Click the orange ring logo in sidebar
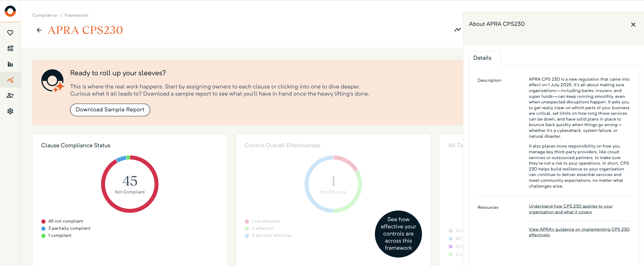 coord(10,11)
